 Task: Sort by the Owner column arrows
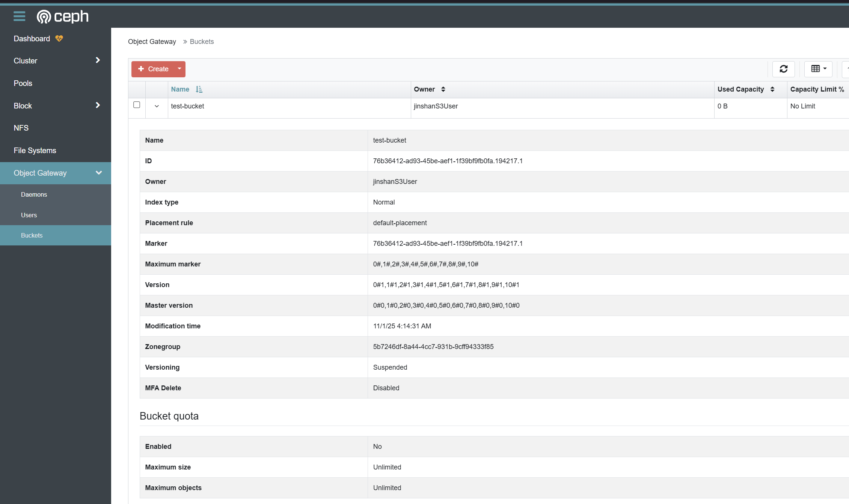[443, 89]
